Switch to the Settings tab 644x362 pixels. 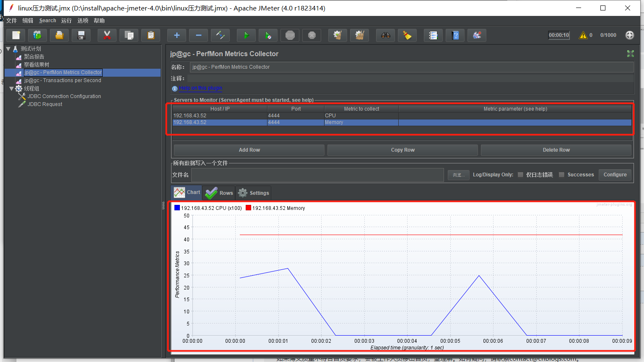pos(253,193)
